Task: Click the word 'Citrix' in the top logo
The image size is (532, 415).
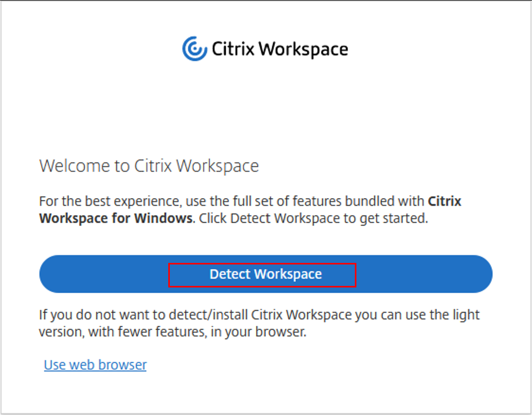Action: [233, 49]
